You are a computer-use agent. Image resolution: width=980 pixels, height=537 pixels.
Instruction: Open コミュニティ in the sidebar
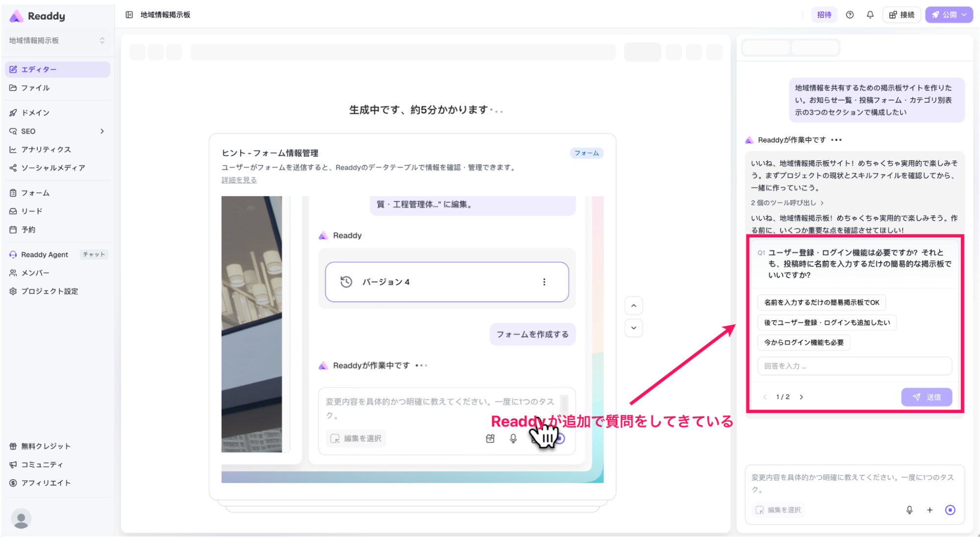coord(57,464)
